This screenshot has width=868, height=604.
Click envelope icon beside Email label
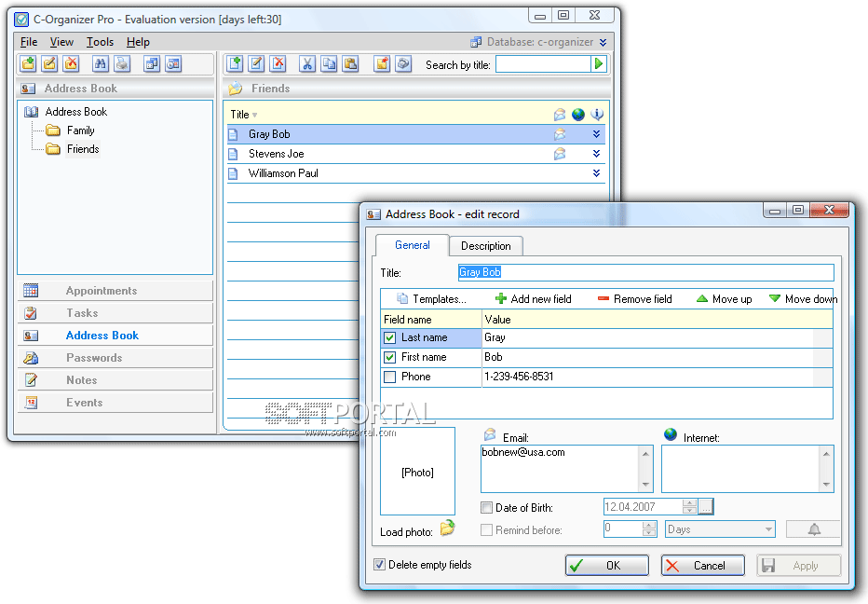tap(490, 433)
